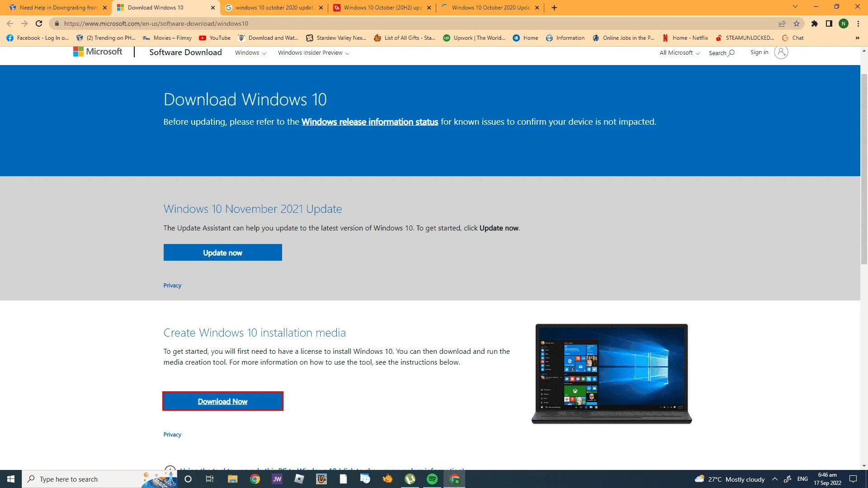Open the Home - Netflix bookmark
Screen dimensions: 868x488
685,38
